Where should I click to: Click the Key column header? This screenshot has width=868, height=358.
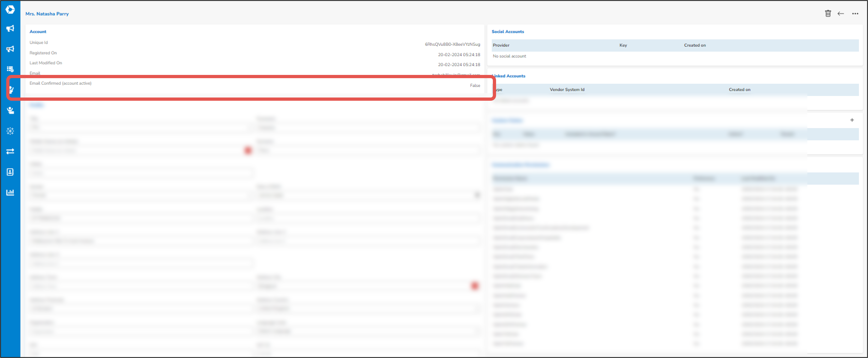coord(623,45)
